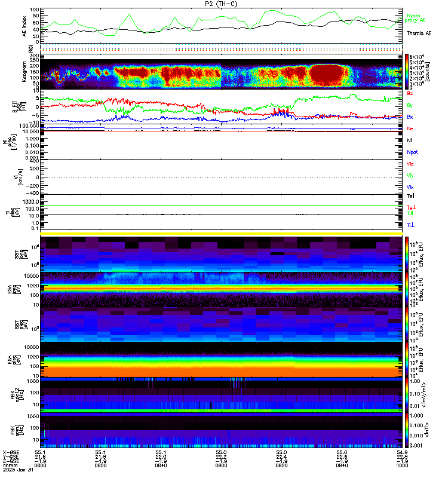Viewport: 448px width, 478px height.
Task: Click the B_FIT GSE [nT] axis label
Action: pos(19,107)
